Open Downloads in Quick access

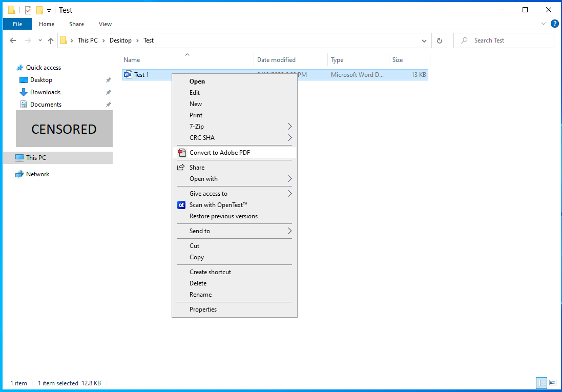click(45, 92)
